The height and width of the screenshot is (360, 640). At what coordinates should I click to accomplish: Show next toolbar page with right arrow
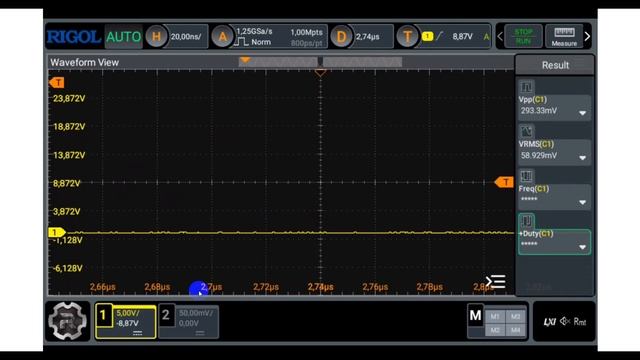click(x=587, y=37)
